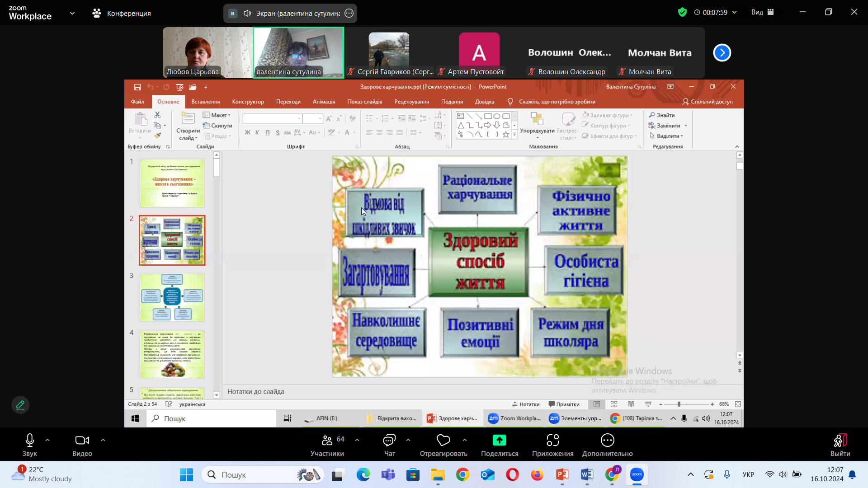
Task: Expand audio options arrow beside Звук
Action: tap(47, 440)
